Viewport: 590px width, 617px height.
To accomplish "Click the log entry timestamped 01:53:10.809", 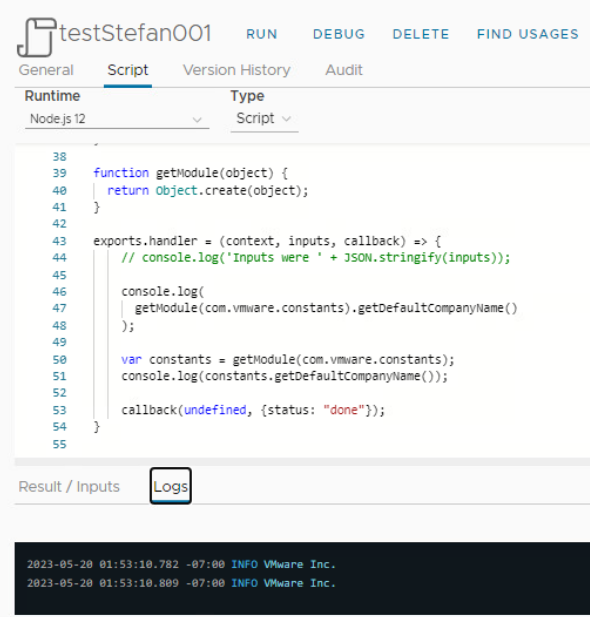I will [x=181, y=583].
